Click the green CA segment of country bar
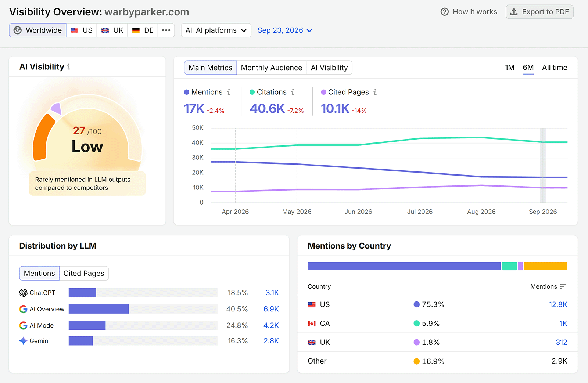 point(509,266)
